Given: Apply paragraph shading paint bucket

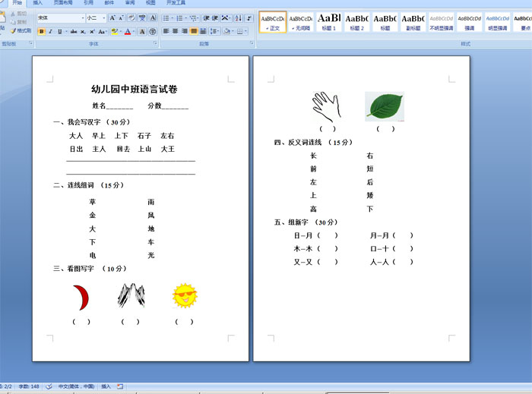Looking at the screenshot, I should point(227,31).
